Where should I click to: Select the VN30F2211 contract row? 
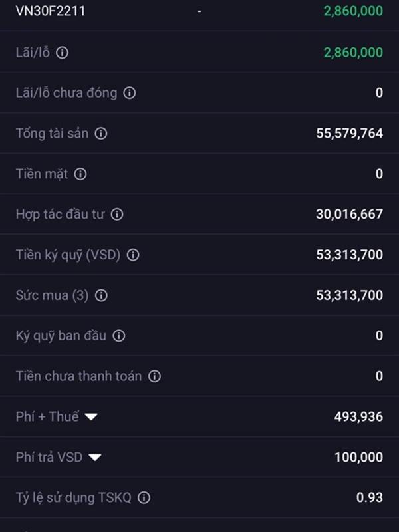click(x=199, y=12)
